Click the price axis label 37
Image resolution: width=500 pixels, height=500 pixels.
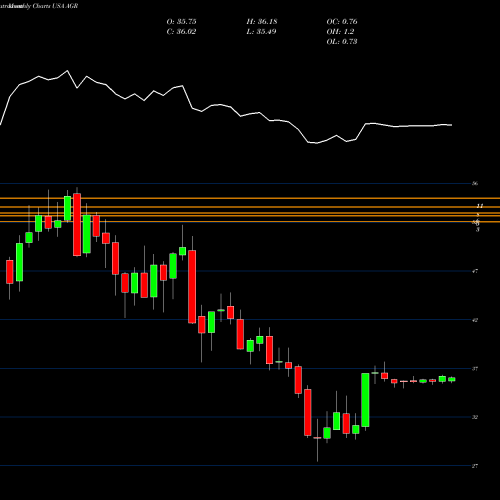click(475, 369)
